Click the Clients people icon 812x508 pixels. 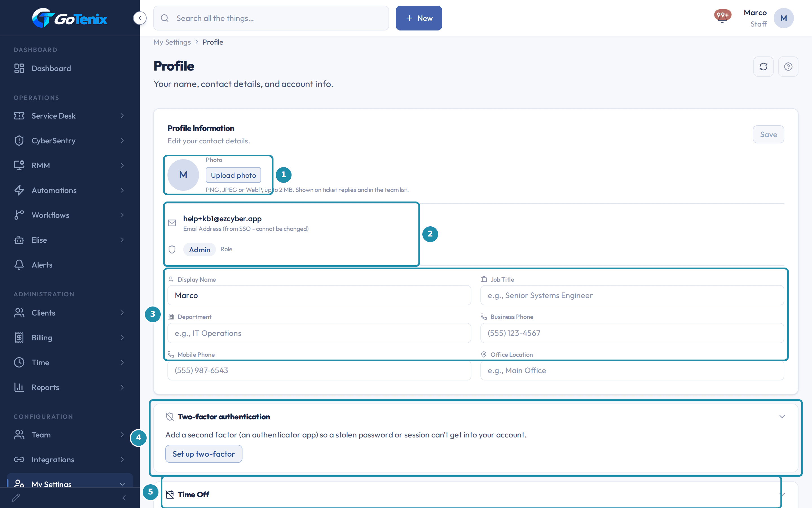tap(19, 313)
